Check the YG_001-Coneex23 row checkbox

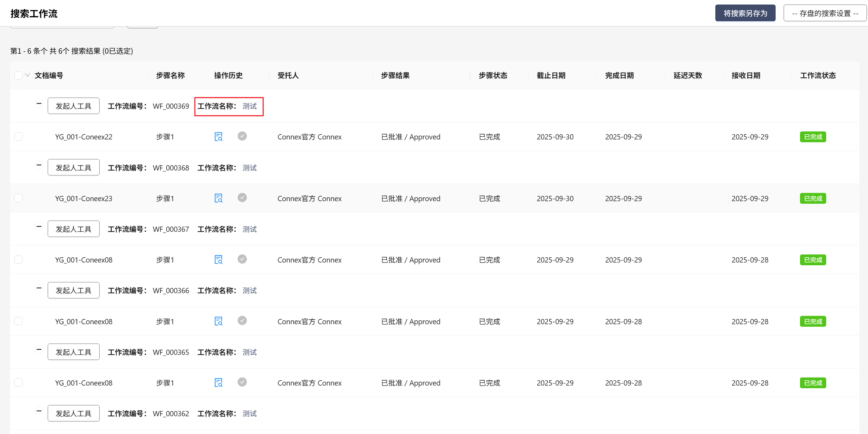point(18,198)
